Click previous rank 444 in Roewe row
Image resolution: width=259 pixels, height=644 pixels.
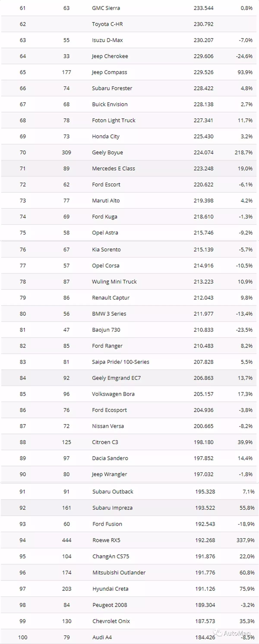click(66, 540)
